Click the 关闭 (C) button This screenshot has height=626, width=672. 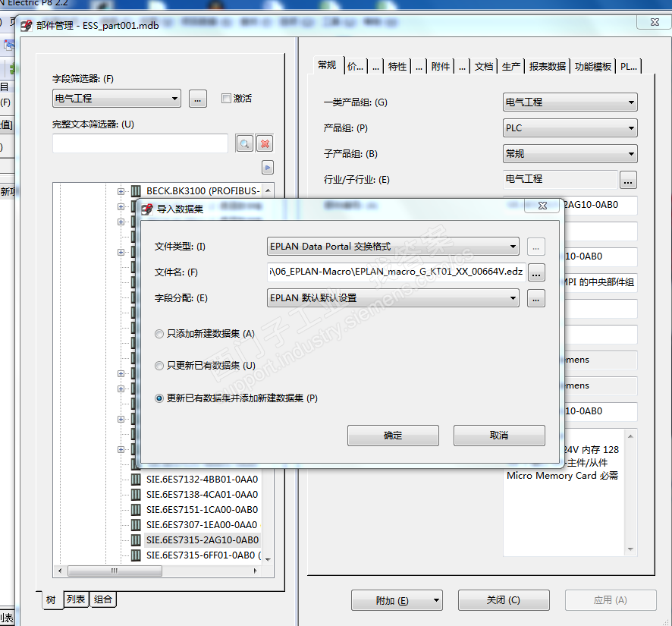(x=504, y=600)
